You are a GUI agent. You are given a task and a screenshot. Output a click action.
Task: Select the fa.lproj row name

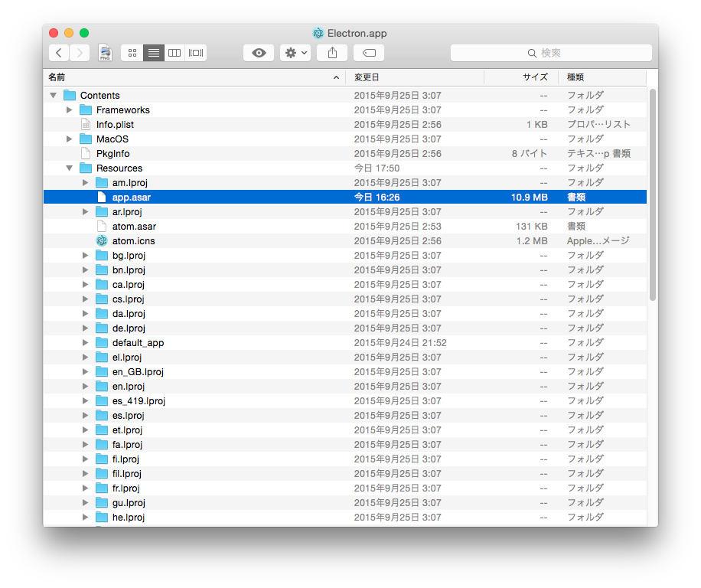(x=127, y=445)
